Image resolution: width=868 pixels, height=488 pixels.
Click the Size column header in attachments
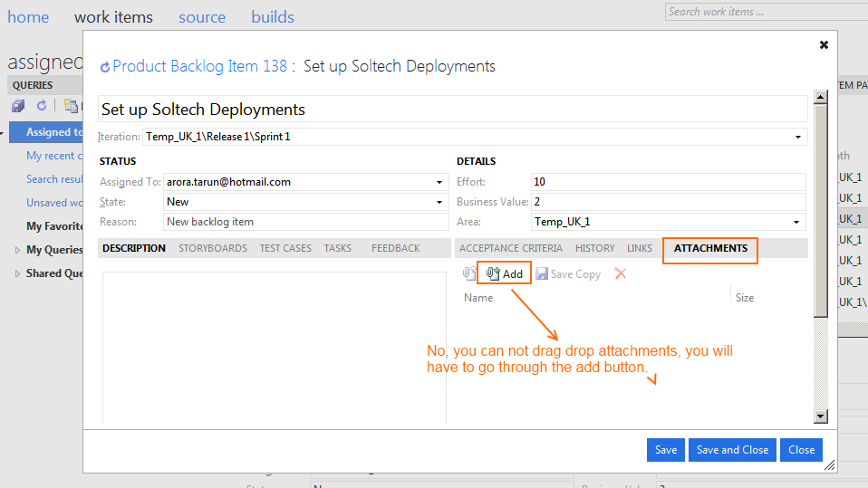[745, 298]
